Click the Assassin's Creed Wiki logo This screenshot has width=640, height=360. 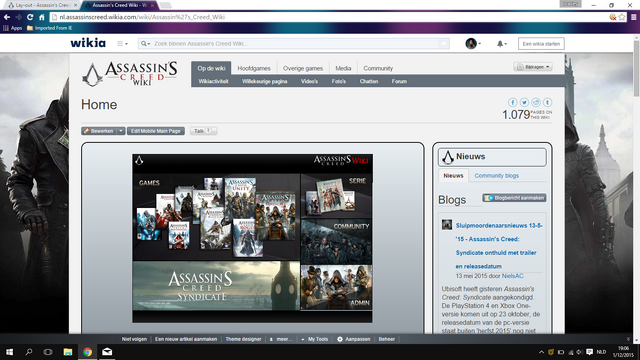[130, 73]
